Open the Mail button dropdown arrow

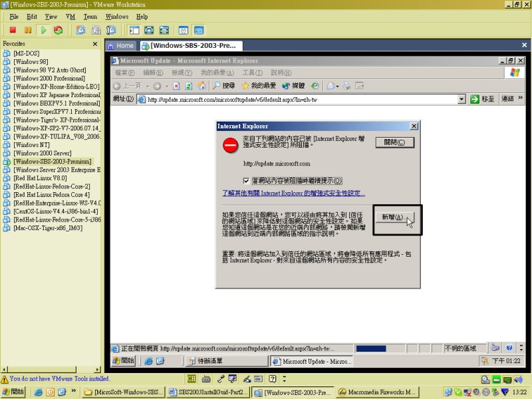point(338,86)
